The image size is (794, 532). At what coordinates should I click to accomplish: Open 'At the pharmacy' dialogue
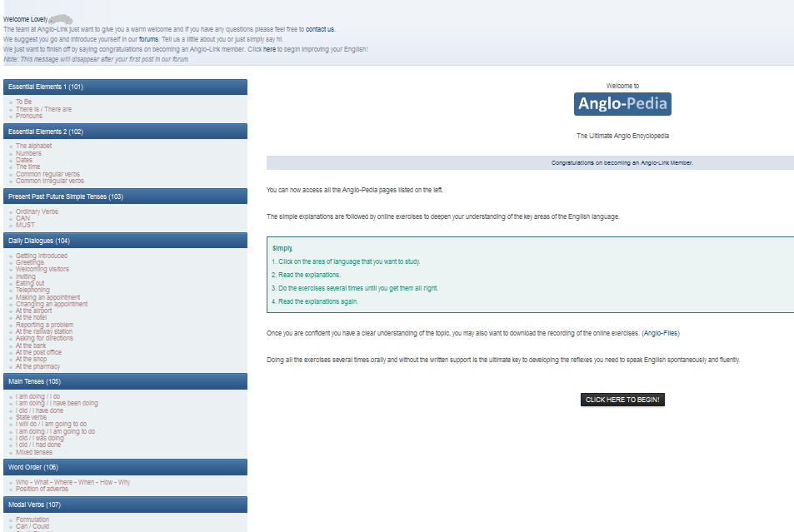[37, 366]
